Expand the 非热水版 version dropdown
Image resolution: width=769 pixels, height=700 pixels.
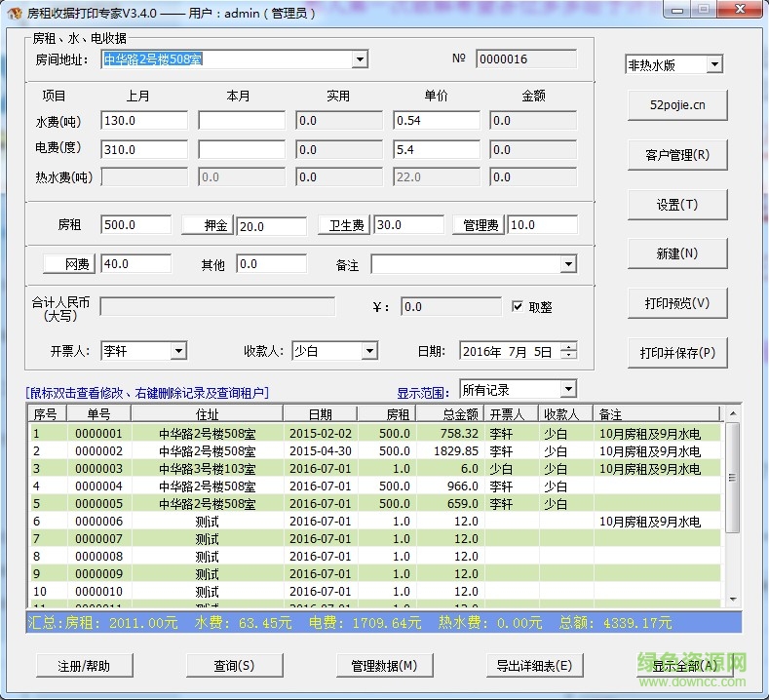(713, 65)
